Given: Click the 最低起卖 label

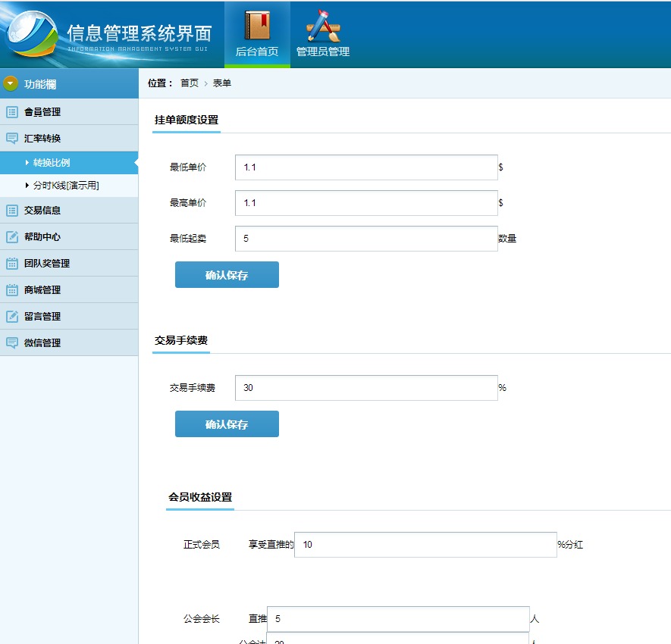Looking at the screenshot, I should (188, 238).
